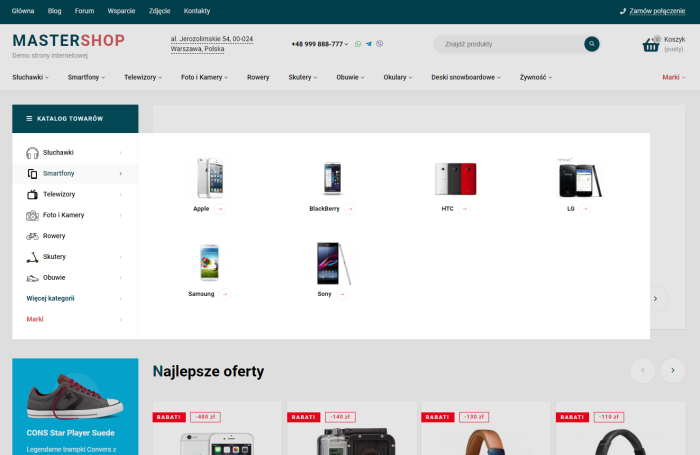Open the Blog menu item

point(54,10)
